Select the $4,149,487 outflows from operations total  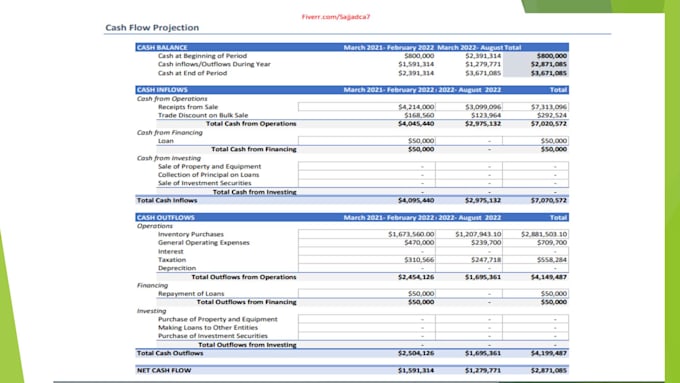(549, 277)
